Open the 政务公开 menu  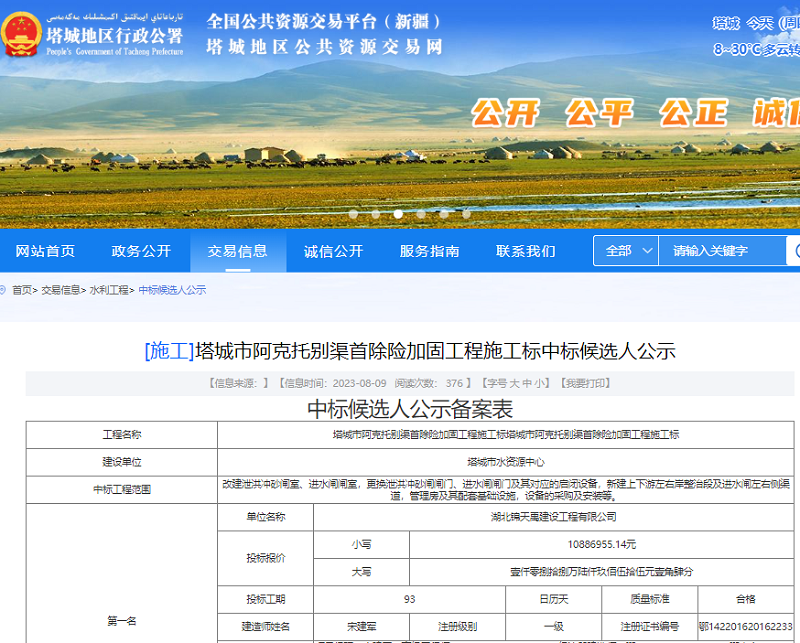(x=139, y=252)
